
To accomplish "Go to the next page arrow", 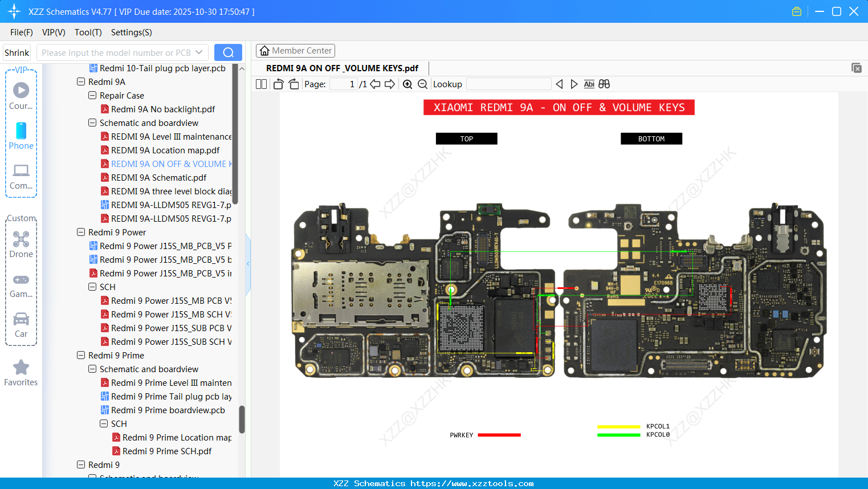I will [390, 84].
